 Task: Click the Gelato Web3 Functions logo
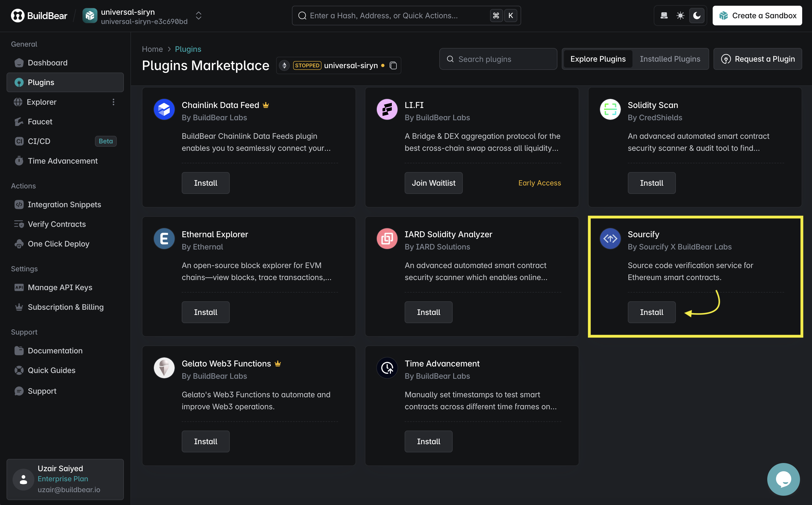[164, 368]
